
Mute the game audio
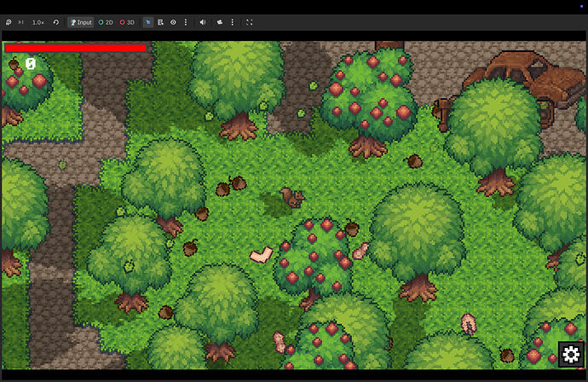click(203, 22)
